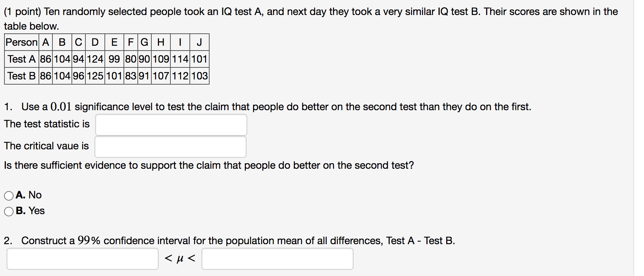Select the empty box next to 'The critical vaue is'
Image resolution: width=644 pixels, height=276 pixels.
[x=170, y=146]
